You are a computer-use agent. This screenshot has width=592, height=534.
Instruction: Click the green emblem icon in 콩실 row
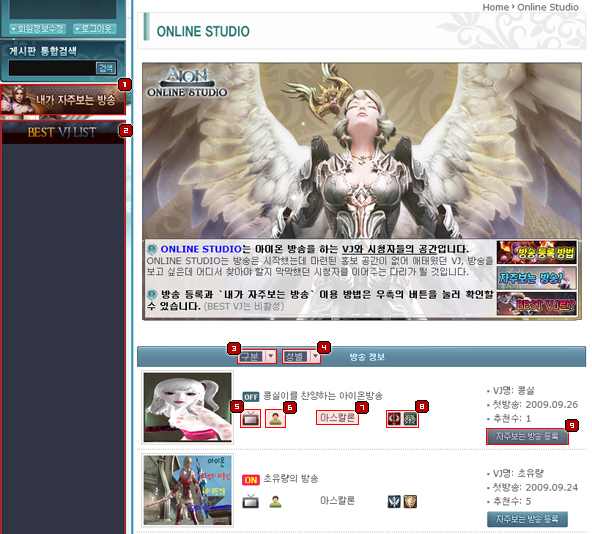410,419
